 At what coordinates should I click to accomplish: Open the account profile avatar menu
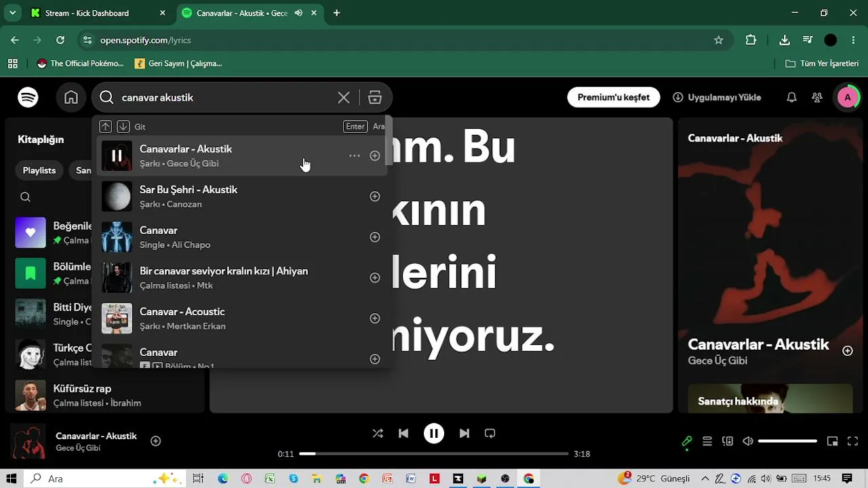[x=847, y=98]
